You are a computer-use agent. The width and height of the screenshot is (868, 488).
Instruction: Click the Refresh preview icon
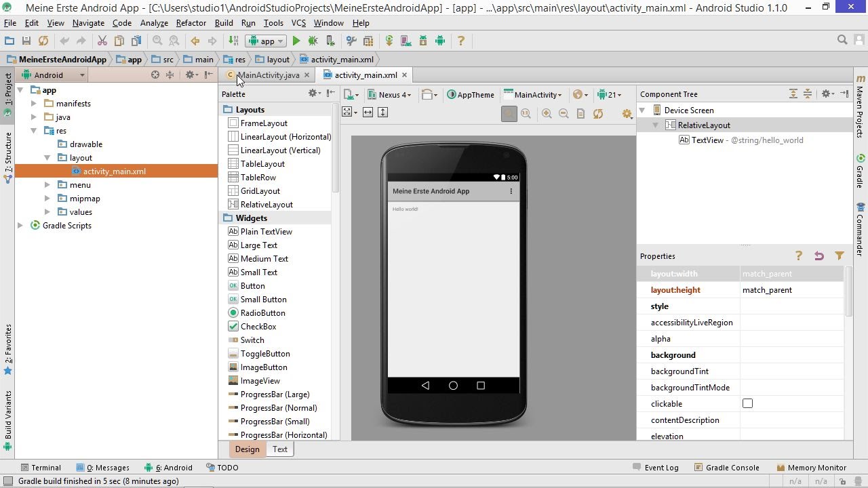(598, 114)
